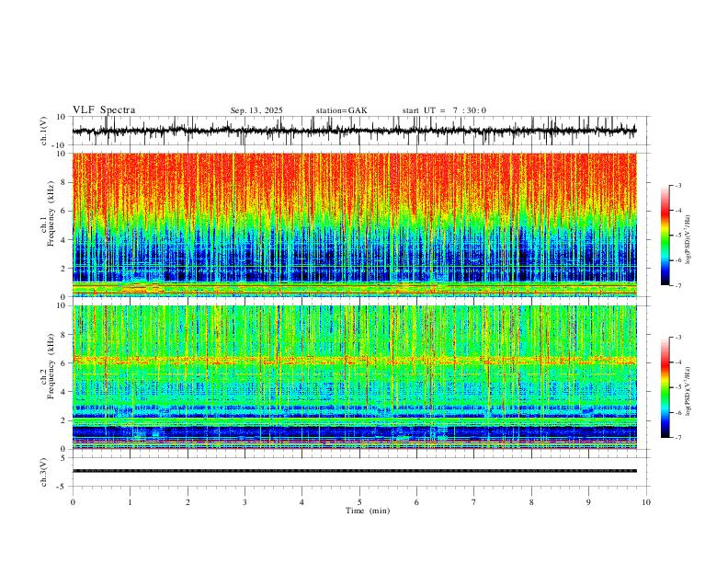Click the ch.1 black voltage waveform trace
The image size is (728, 563).
pos(354,131)
